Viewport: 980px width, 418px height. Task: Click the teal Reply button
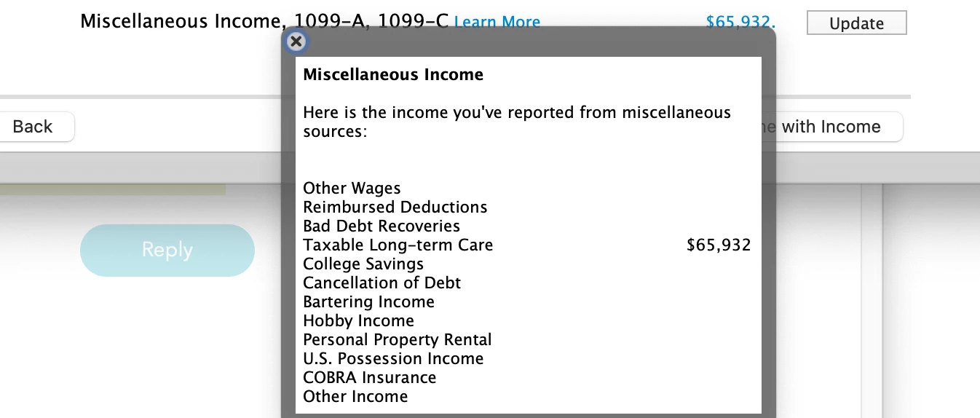click(167, 250)
